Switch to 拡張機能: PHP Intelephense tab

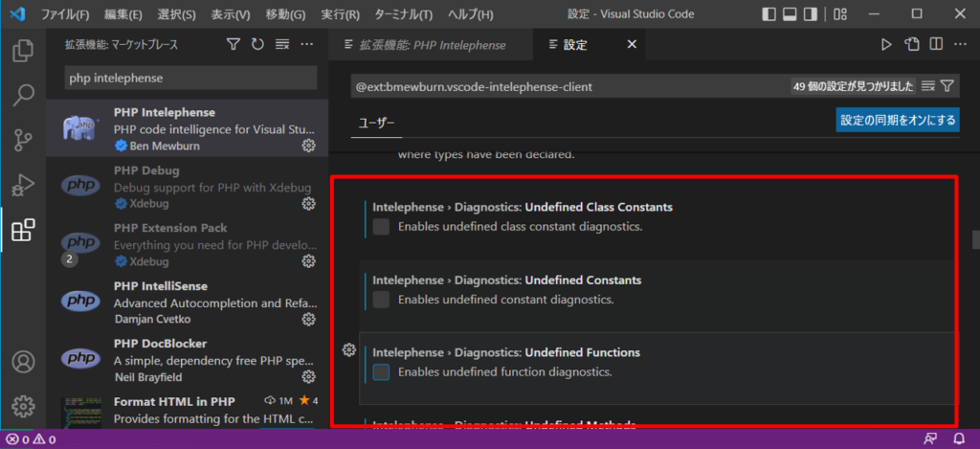(432, 44)
